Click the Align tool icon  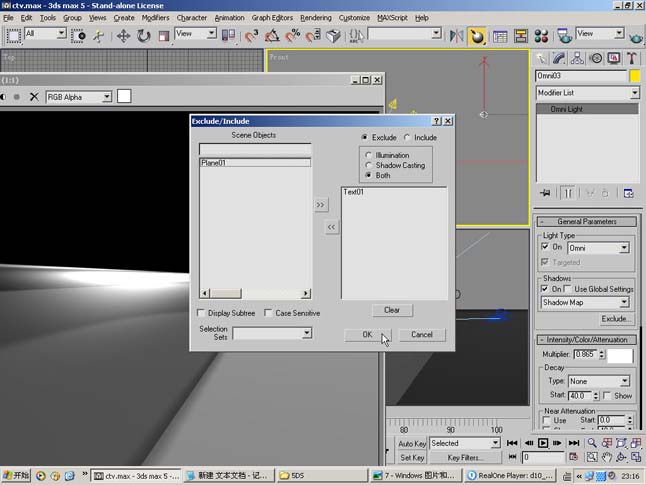point(477,36)
